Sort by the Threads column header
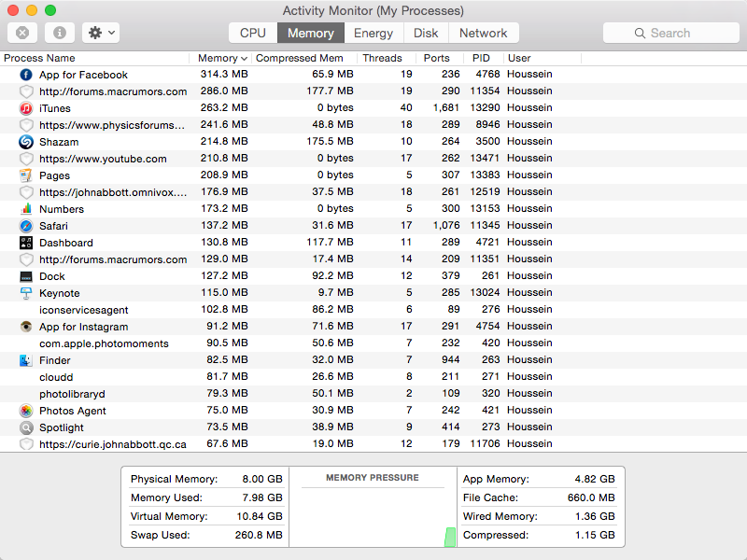 pos(387,58)
